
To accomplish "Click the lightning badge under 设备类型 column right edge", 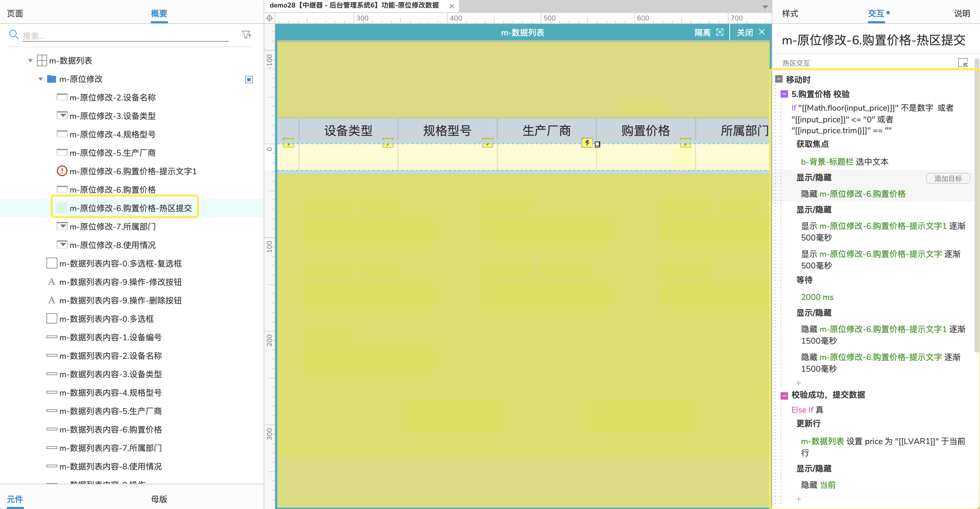I will pyautogui.click(x=388, y=143).
